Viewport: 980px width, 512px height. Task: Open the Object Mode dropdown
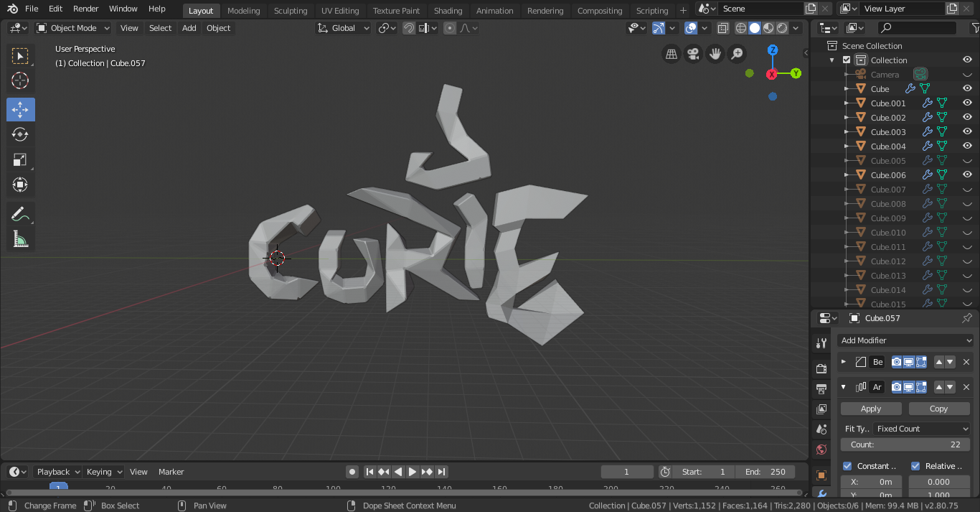pos(73,28)
